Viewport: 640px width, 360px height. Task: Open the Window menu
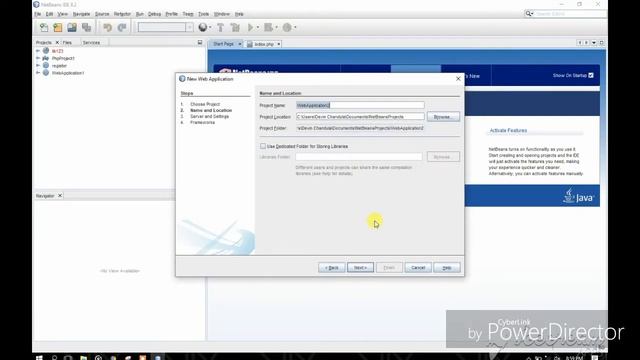coord(222,14)
